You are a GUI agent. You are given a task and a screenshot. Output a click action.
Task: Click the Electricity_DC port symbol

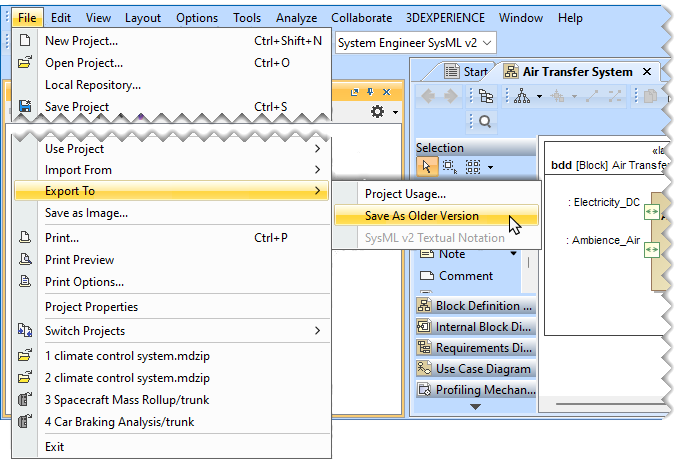point(651,212)
